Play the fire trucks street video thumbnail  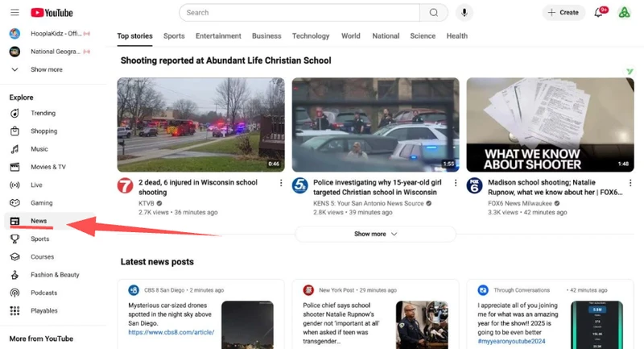[200, 125]
